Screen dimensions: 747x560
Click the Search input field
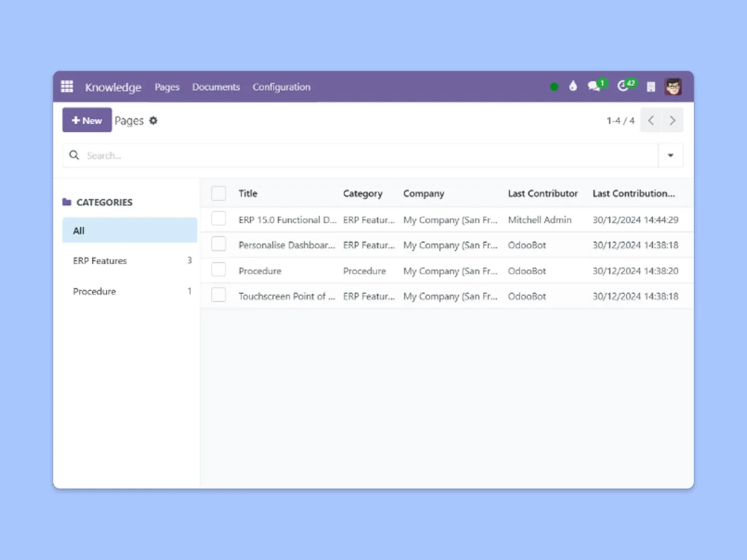pos(365,155)
